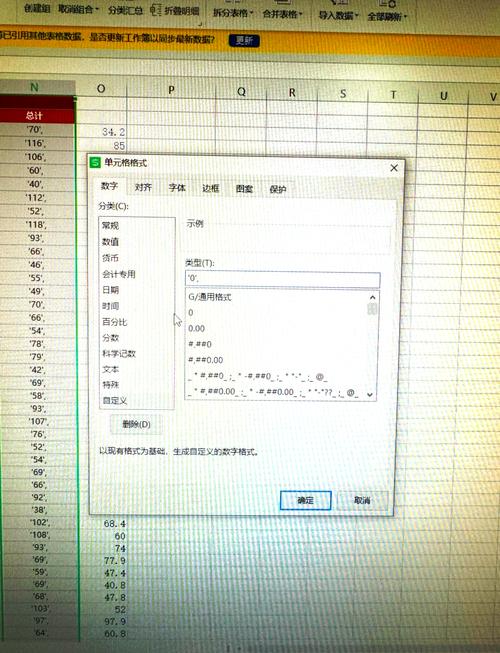The image size is (500, 653).
Task: Open 合并表格 dropdown
Action: coord(282,14)
